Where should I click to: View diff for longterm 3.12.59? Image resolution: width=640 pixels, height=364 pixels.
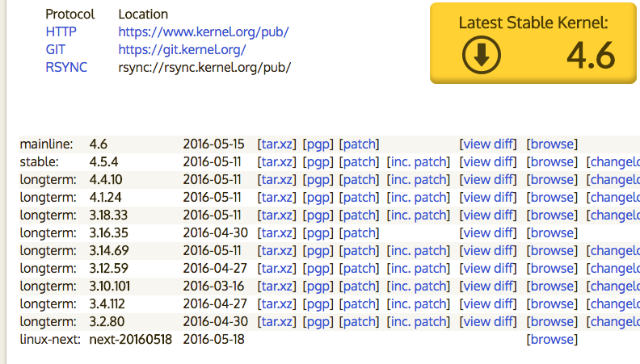coord(488,268)
